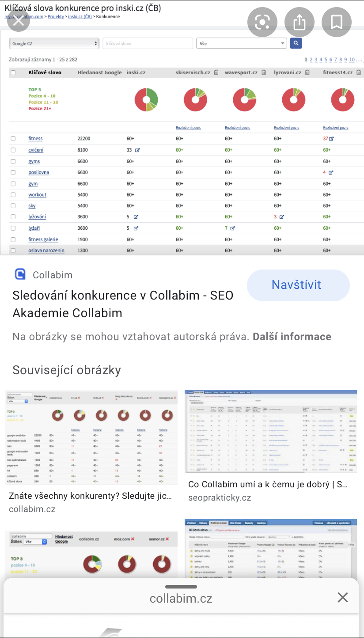The image size is (364, 638).
Task: Open the Google CZ dropdown
Action: (x=54, y=43)
